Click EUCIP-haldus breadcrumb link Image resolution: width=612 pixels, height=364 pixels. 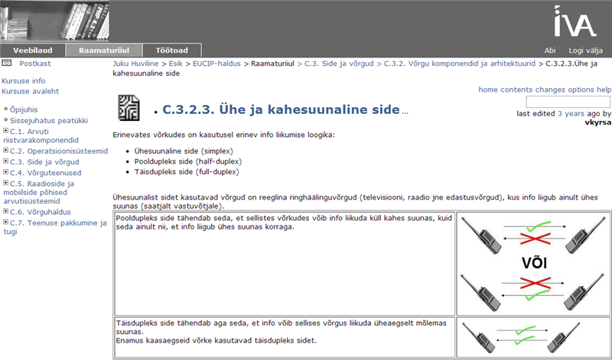(x=216, y=63)
